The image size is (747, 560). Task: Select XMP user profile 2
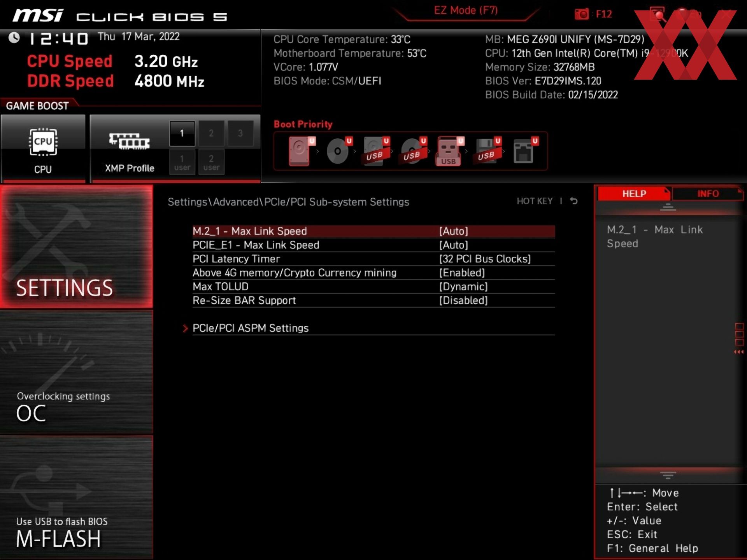point(211,162)
